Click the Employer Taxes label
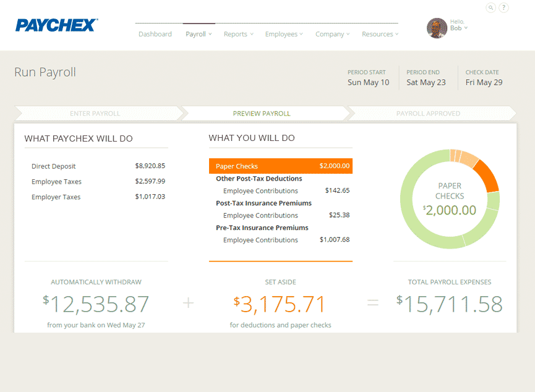 [56, 197]
